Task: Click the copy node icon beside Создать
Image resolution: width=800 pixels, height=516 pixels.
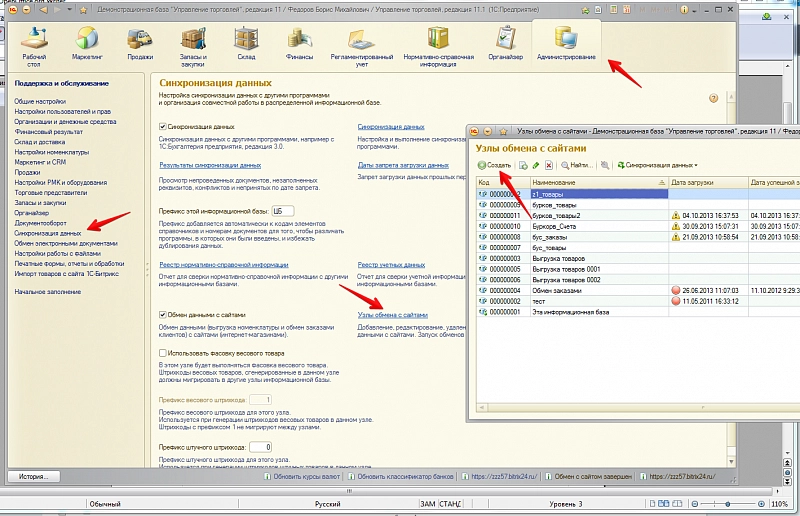Action: tap(522, 165)
